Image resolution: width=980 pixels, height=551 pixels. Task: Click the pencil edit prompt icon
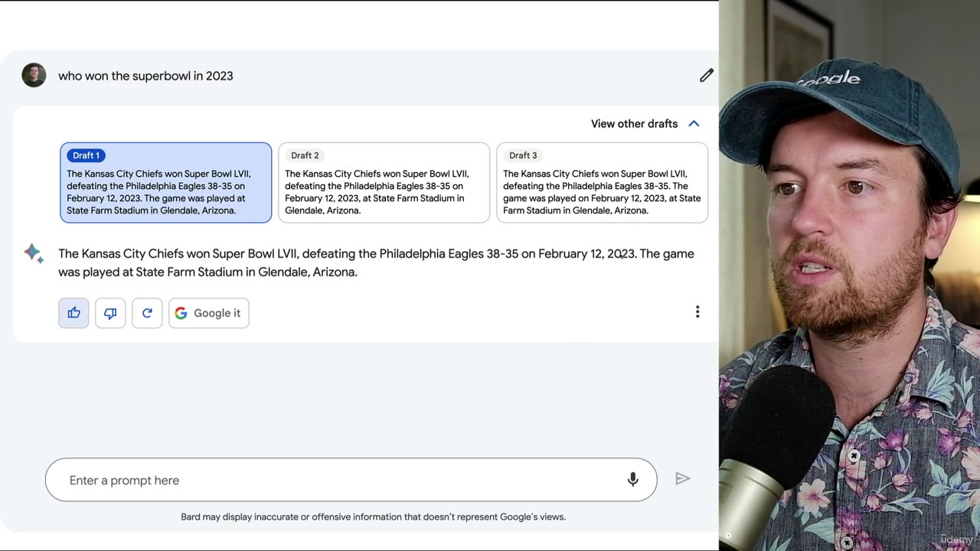pos(706,75)
